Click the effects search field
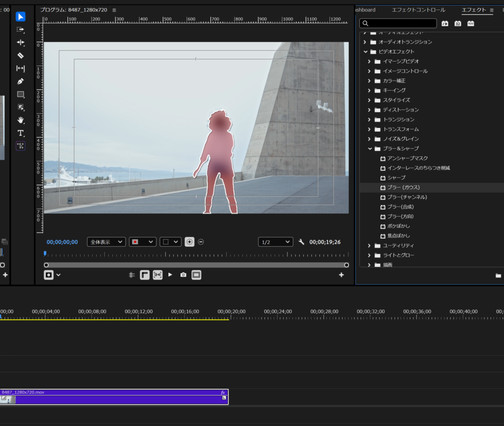Viewport: 504px width, 426px height. 398,23
